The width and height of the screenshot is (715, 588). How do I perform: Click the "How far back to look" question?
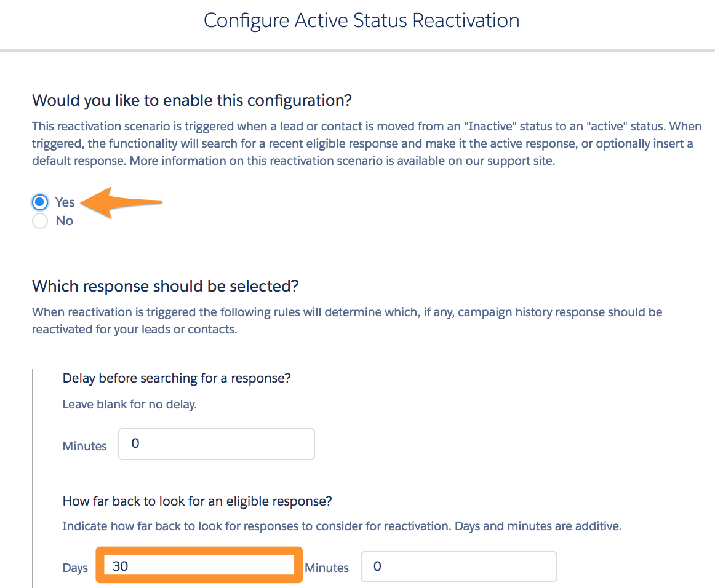point(197,501)
